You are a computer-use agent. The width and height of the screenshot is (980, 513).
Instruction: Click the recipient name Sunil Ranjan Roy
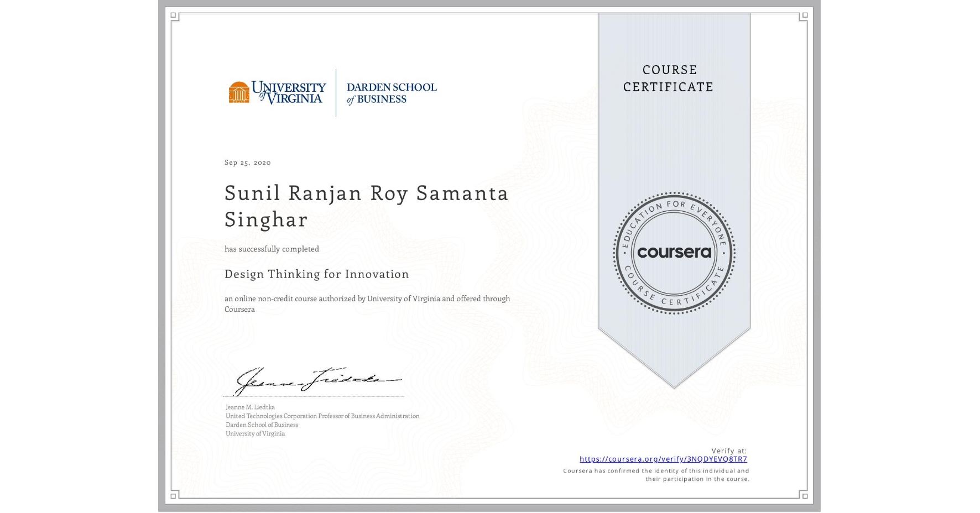coord(365,193)
